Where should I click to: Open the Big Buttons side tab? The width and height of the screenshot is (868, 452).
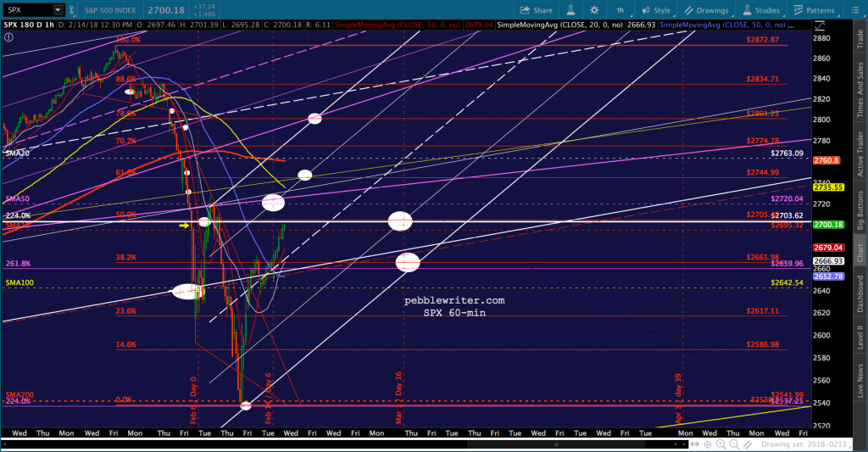tap(860, 210)
